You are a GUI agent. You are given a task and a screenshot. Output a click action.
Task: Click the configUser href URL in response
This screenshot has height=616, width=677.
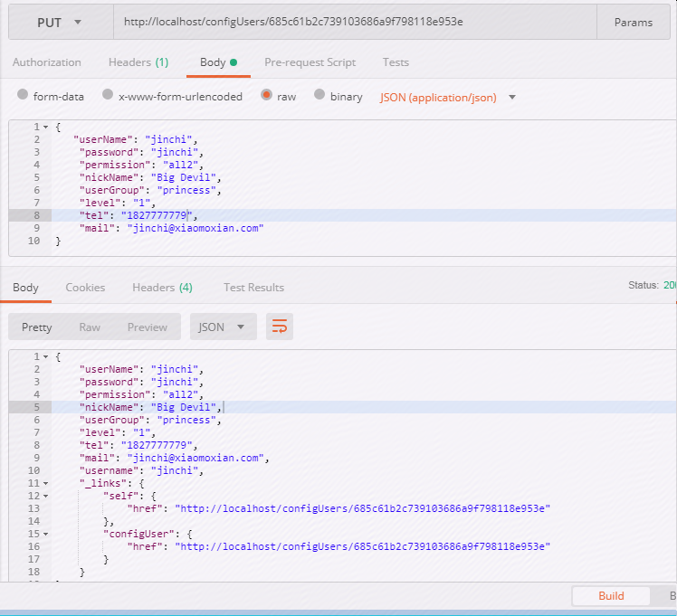tap(363, 546)
